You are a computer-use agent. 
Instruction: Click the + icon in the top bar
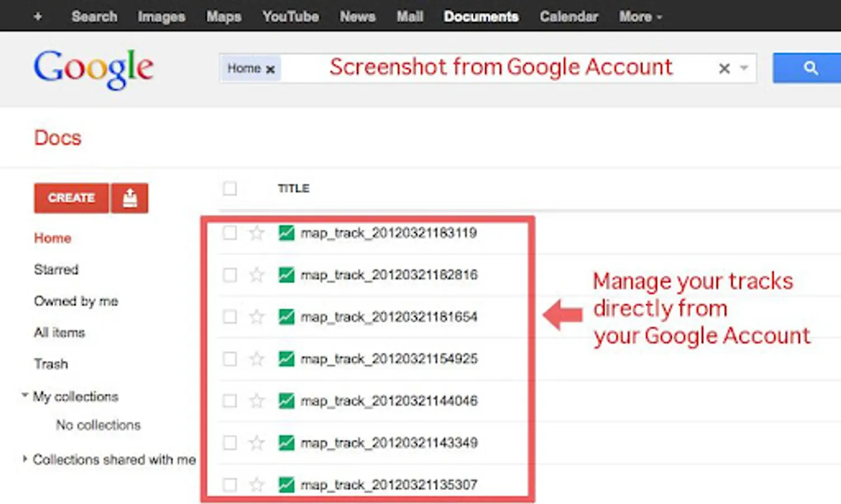[38, 16]
